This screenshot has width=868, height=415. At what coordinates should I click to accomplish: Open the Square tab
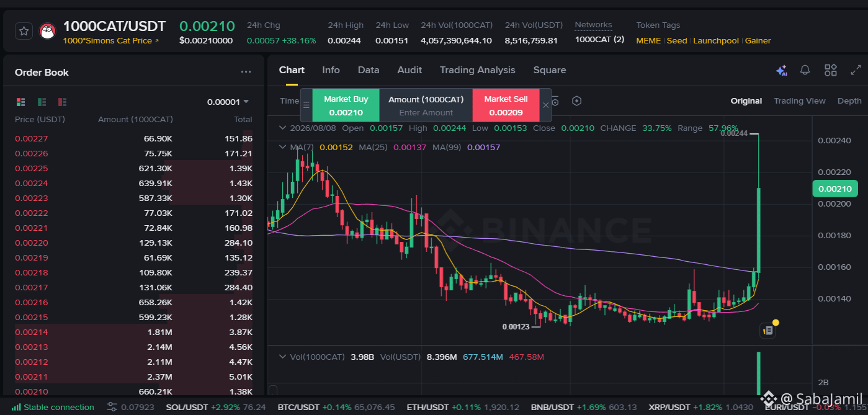coord(550,70)
